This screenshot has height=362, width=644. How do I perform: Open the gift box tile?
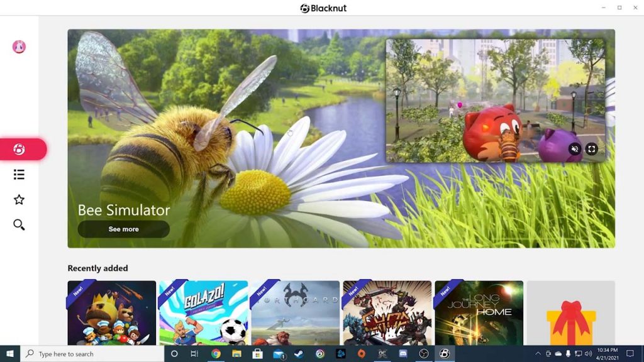click(x=571, y=313)
